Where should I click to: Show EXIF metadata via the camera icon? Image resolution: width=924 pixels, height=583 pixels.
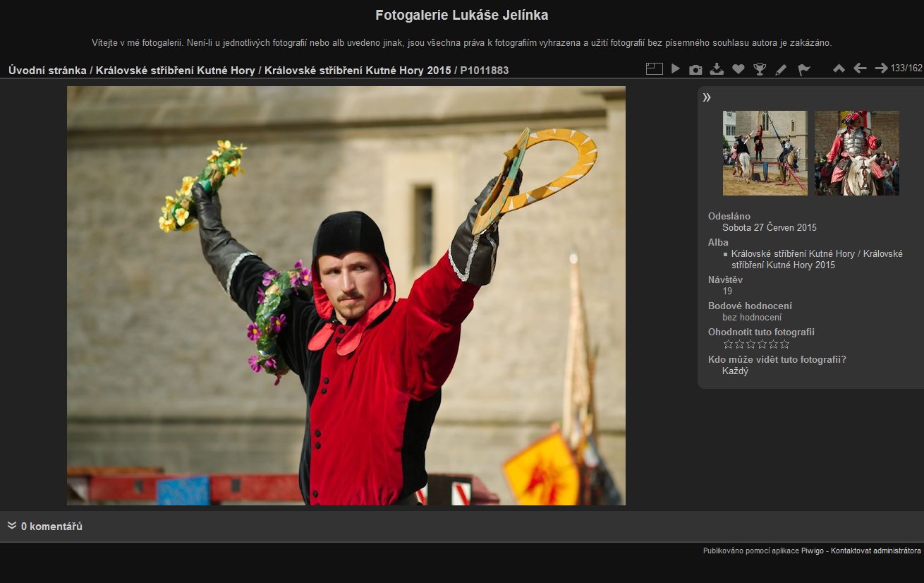tap(695, 69)
